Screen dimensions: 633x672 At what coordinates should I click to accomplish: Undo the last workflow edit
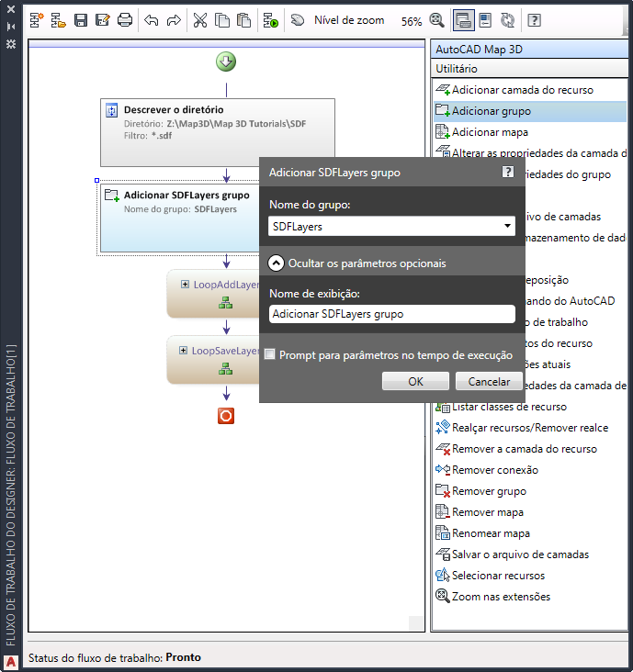tap(151, 20)
